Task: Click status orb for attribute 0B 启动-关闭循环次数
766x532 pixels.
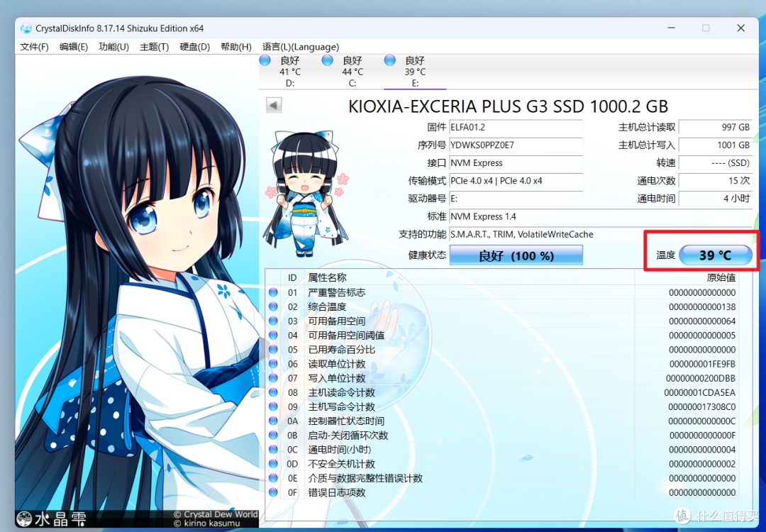Action: [273, 435]
